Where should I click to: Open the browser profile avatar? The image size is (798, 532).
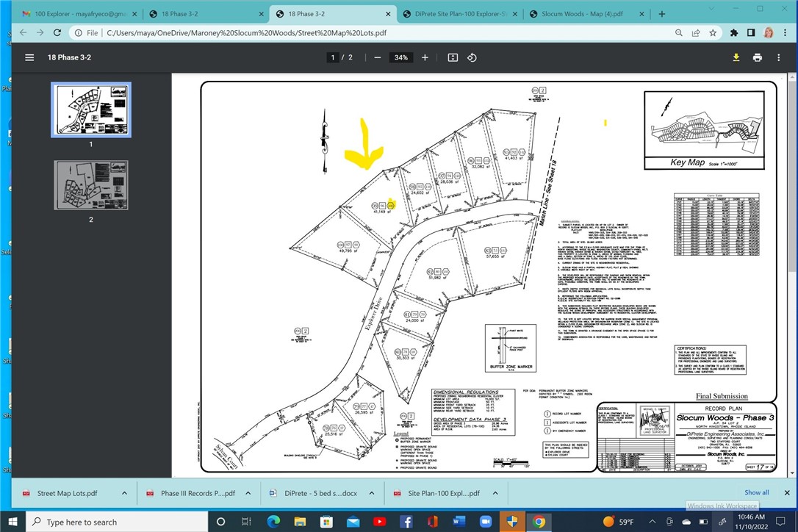(768, 33)
